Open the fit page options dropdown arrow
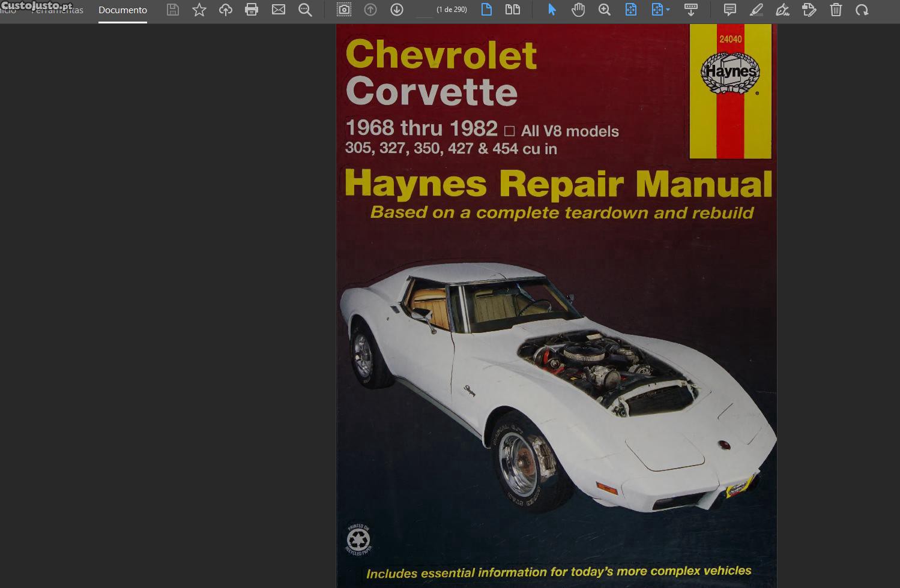Viewport: 900px width, 588px height. tap(668, 10)
